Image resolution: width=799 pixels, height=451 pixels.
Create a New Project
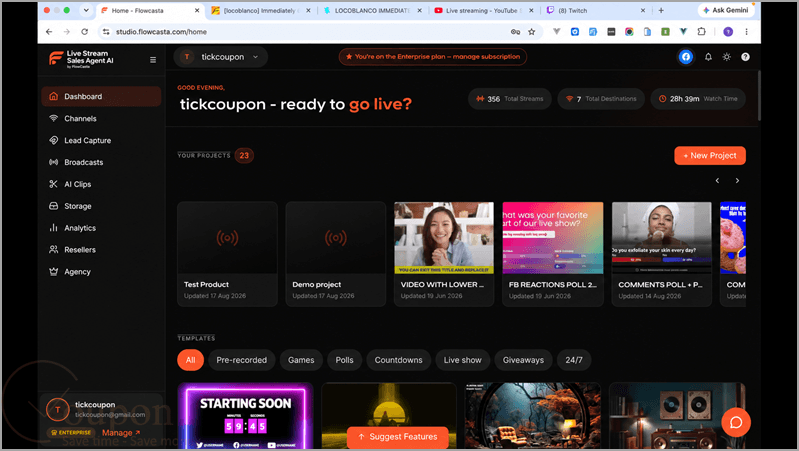[x=710, y=155]
